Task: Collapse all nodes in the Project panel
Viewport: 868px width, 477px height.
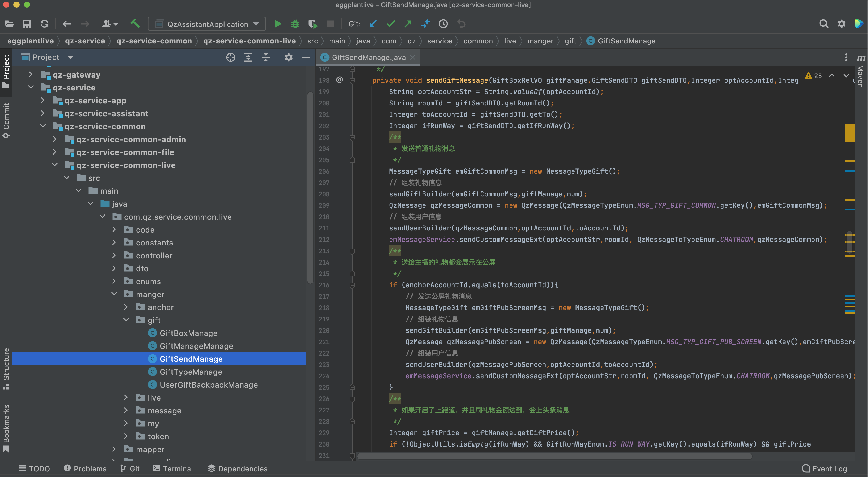Action: click(x=266, y=58)
